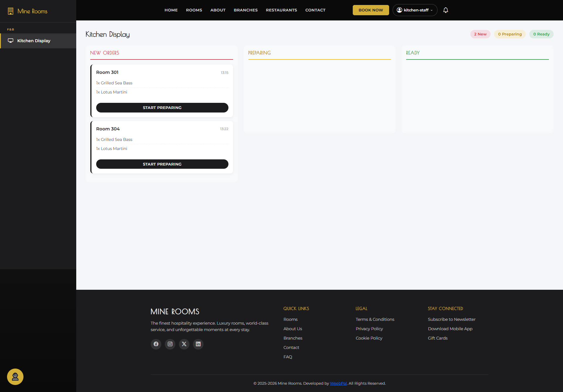563x392 pixels.
Task: Select the Room 301 order title
Action: pyautogui.click(x=107, y=72)
